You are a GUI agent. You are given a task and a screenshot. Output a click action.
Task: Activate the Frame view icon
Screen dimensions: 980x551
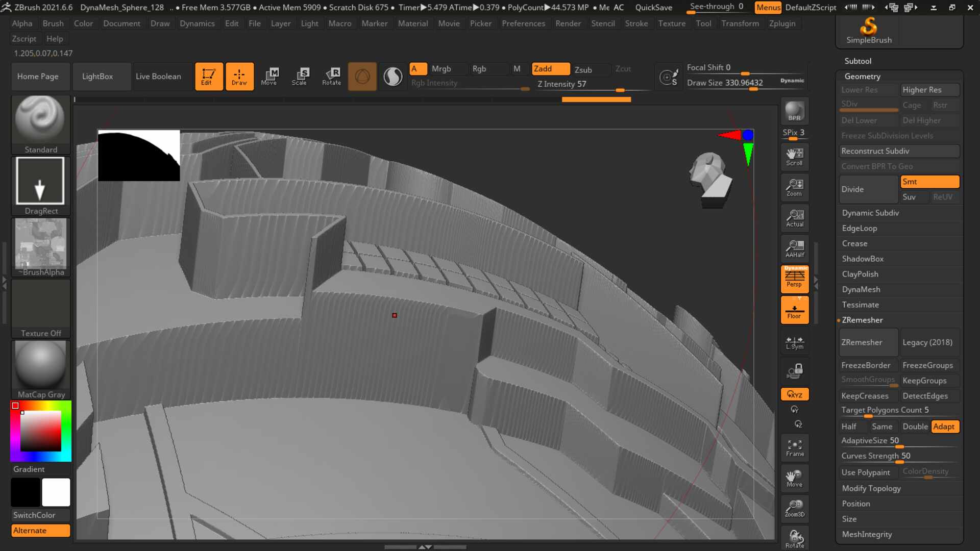(x=794, y=448)
